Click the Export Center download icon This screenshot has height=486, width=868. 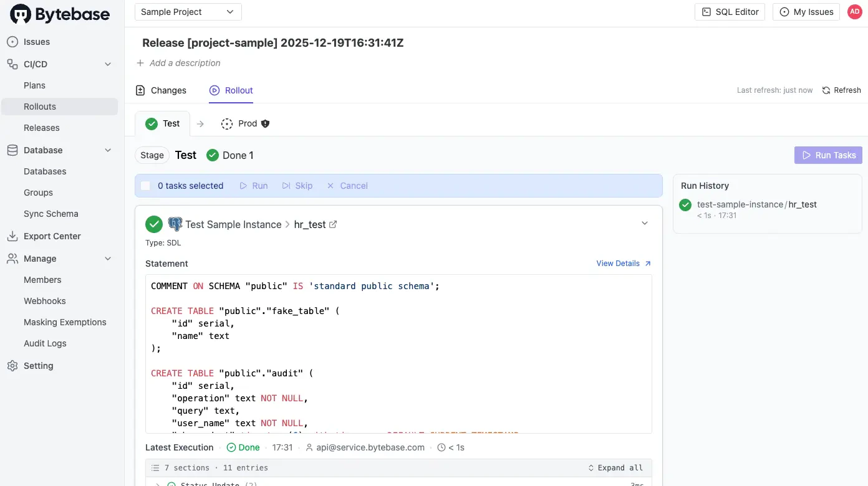[x=12, y=236]
